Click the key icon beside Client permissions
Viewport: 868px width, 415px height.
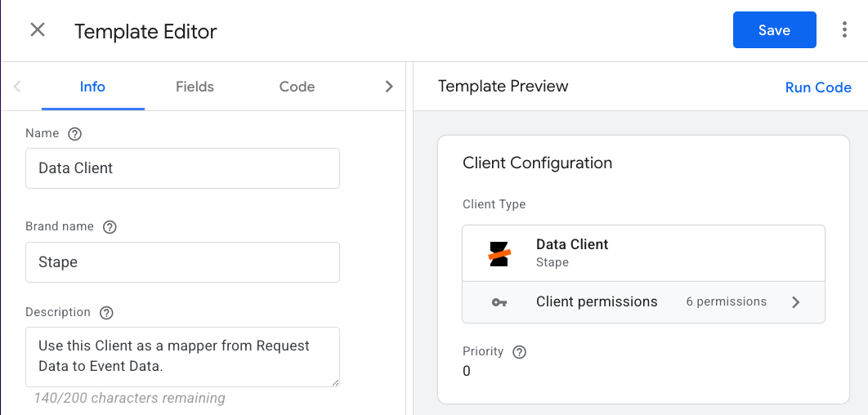pos(499,302)
